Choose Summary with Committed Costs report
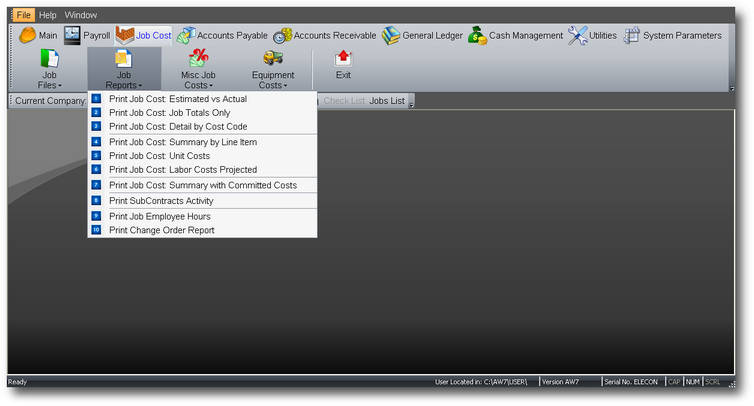The image size is (754, 406). pos(202,185)
